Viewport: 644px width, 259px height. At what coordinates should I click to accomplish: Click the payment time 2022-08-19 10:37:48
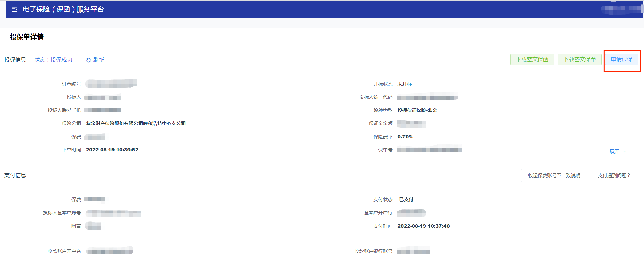coord(423,226)
